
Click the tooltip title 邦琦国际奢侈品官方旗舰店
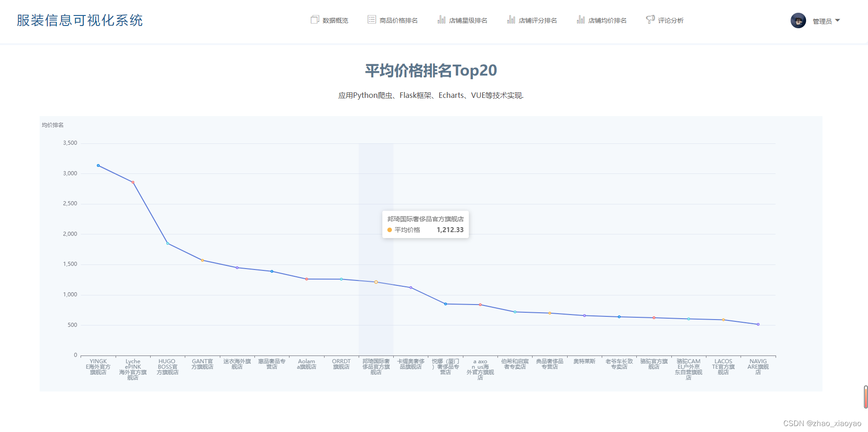(426, 219)
